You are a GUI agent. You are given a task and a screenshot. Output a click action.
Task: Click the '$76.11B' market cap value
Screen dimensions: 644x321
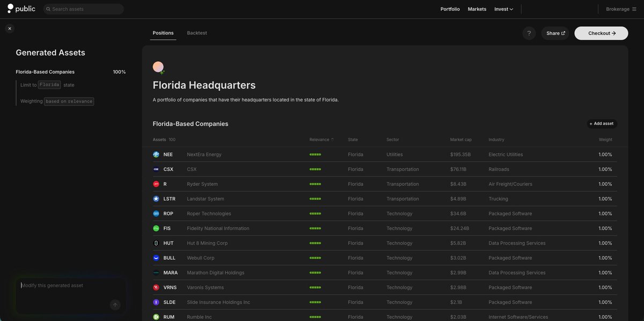coord(458,169)
